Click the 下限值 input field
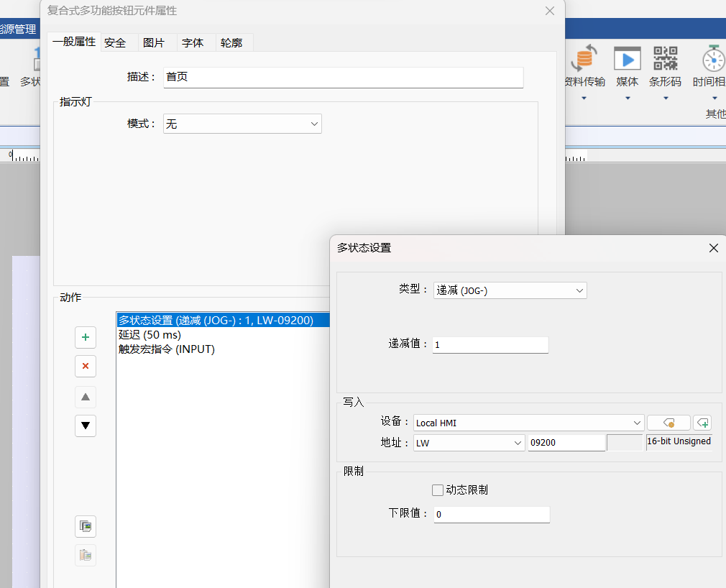Screen dimensions: 726x588 (492, 515)
